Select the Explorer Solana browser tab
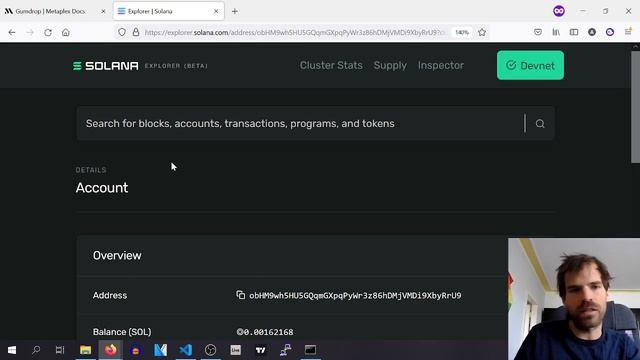This screenshot has height=360, width=640. [x=168, y=11]
